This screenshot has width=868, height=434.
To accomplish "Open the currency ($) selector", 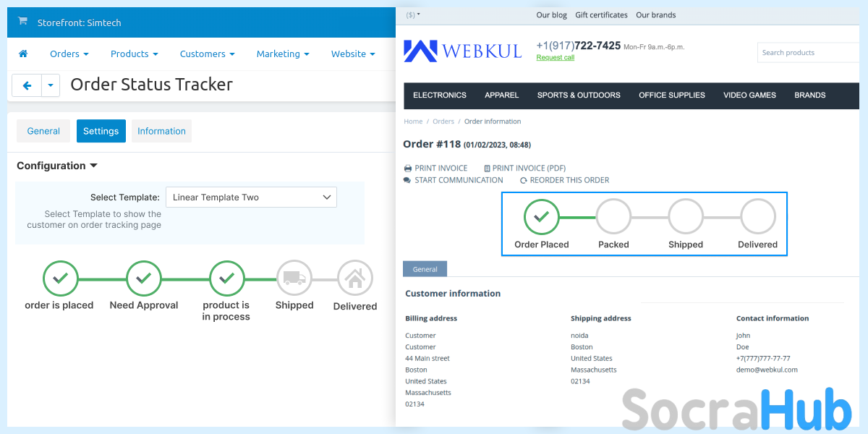I will [413, 14].
